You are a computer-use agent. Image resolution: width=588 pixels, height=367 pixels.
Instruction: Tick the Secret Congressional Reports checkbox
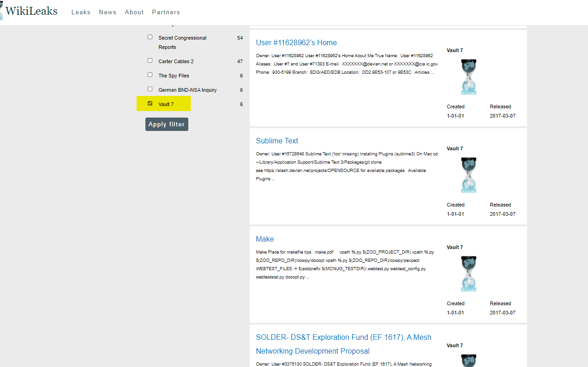tap(150, 37)
